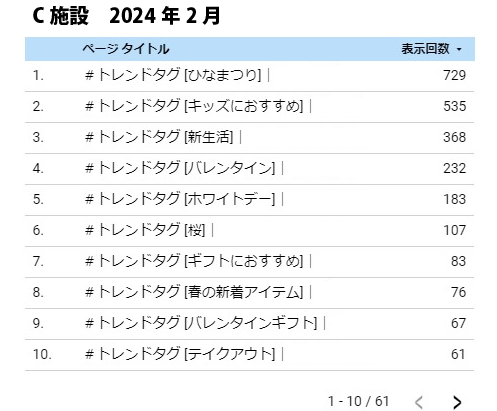Select the ギフトにおすすめ trend tag row
The height and width of the screenshot is (411, 497).
pos(249,262)
